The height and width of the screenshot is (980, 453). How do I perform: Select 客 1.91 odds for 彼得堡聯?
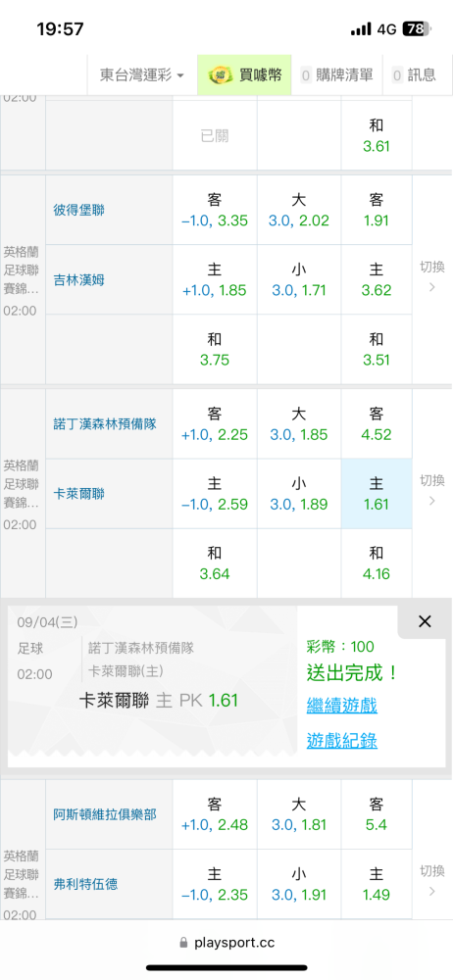click(x=377, y=210)
